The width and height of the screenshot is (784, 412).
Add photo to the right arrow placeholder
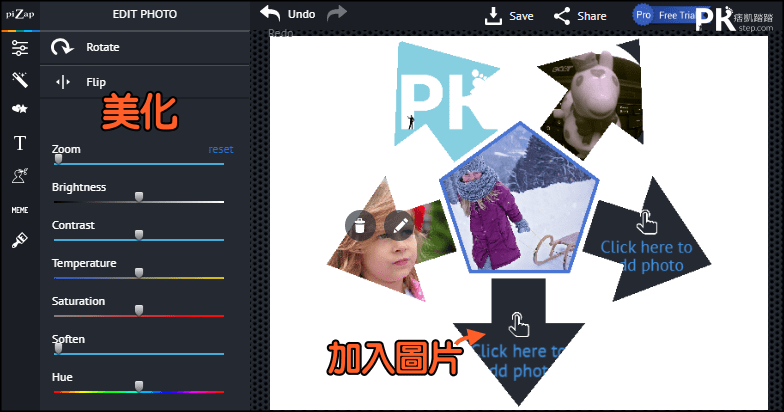pos(646,240)
